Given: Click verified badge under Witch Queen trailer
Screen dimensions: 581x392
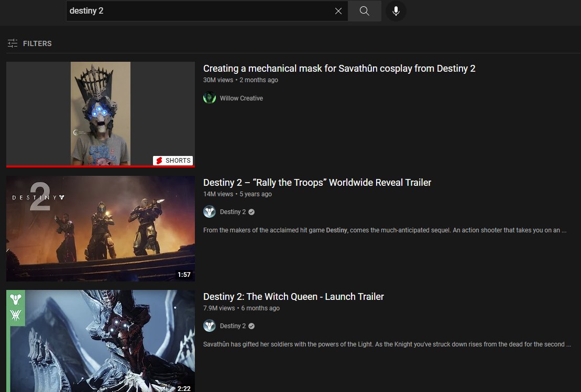Looking at the screenshot, I should [251, 326].
